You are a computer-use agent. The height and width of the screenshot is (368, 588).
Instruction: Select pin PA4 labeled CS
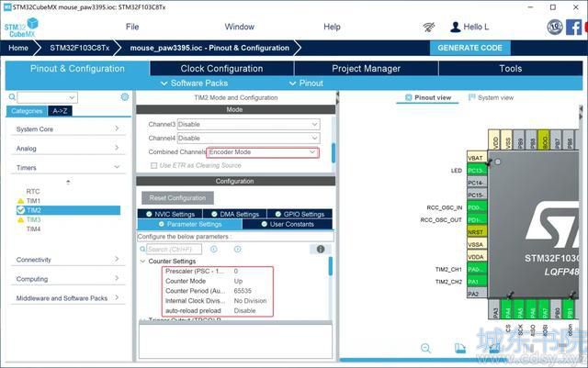(x=507, y=308)
